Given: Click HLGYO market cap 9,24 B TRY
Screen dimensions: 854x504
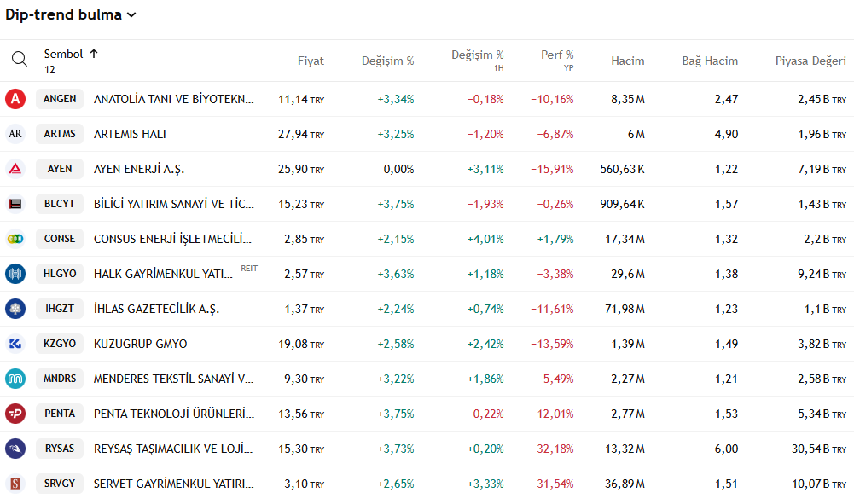Looking at the screenshot, I should [822, 275].
